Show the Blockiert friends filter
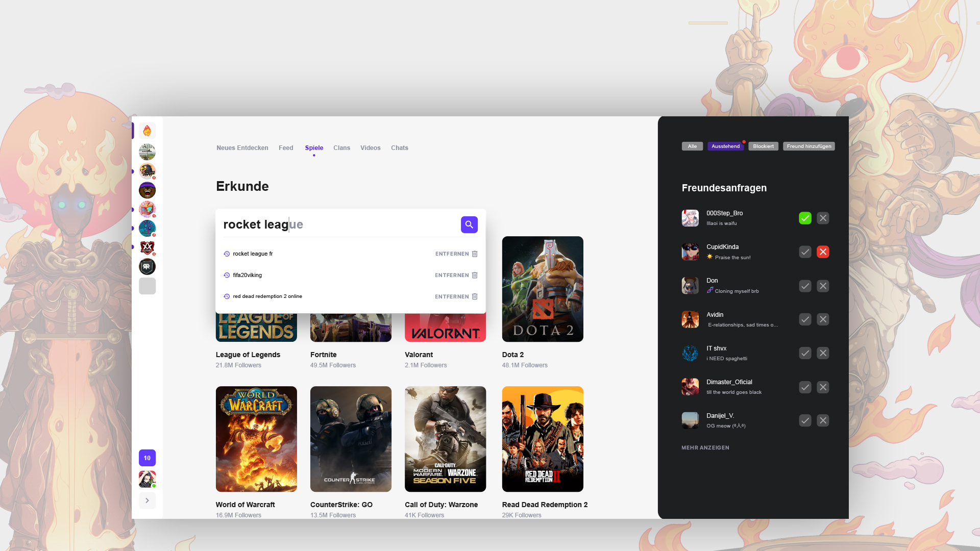Viewport: 980px width, 551px height. pos(763,146)
